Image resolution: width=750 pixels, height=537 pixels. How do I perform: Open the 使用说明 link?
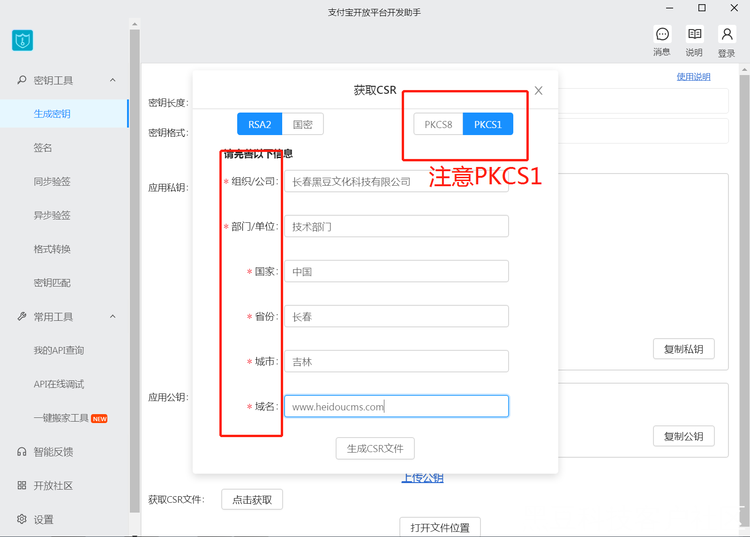693,77
